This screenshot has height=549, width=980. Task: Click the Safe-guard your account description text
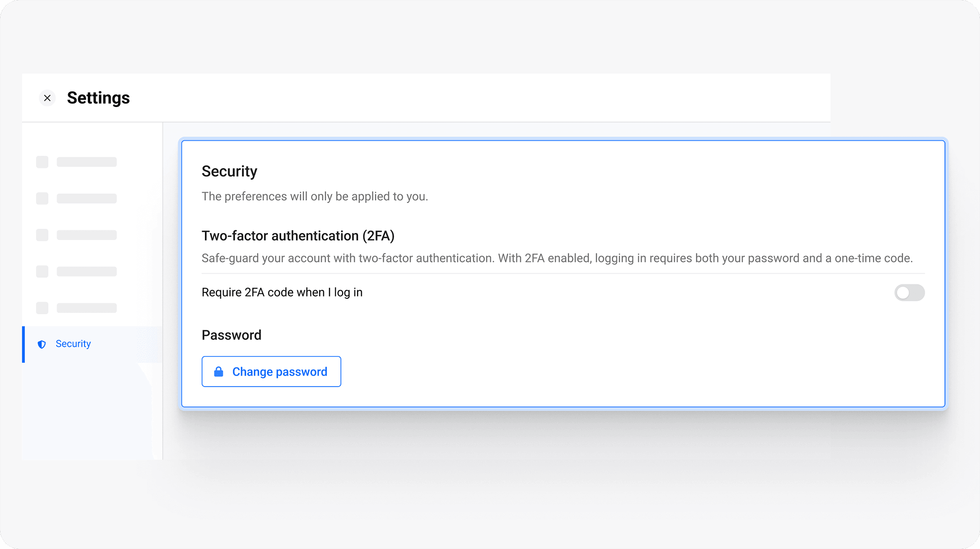(557, 258)
